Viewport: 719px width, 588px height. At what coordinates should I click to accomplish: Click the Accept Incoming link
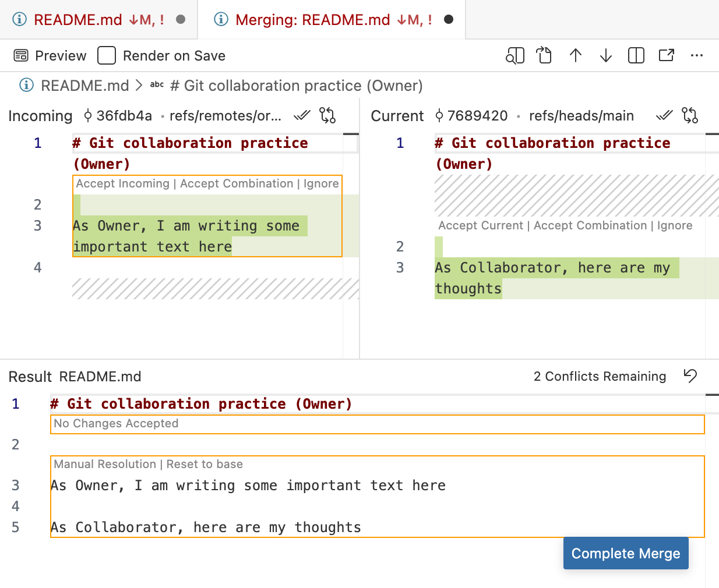coord(123,183)
